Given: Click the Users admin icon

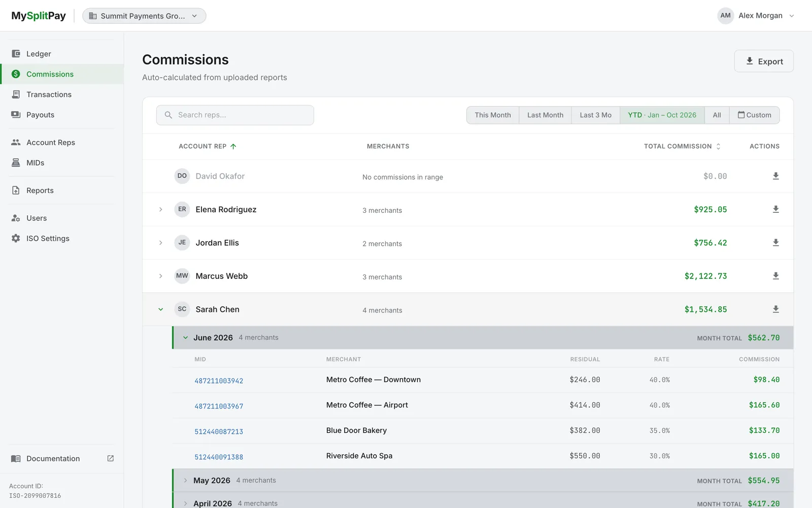Looking at the screenshot, I should (16, 218).
